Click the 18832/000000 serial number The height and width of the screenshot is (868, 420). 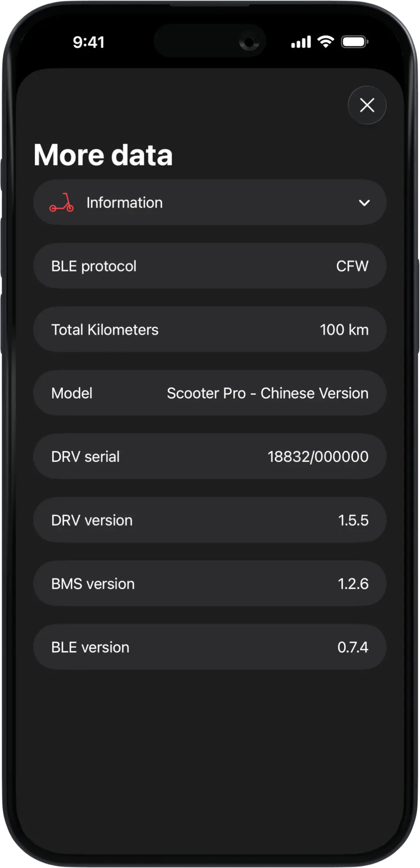coord(318,457)
